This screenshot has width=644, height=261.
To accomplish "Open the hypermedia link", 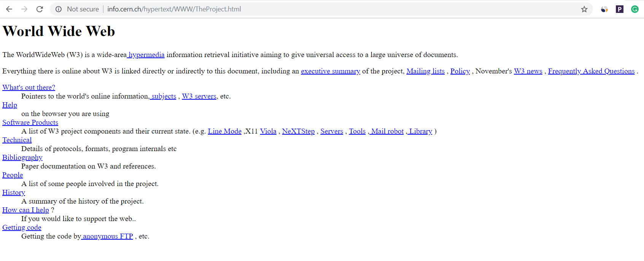I will pyautogui.click(x=146, y=55).
